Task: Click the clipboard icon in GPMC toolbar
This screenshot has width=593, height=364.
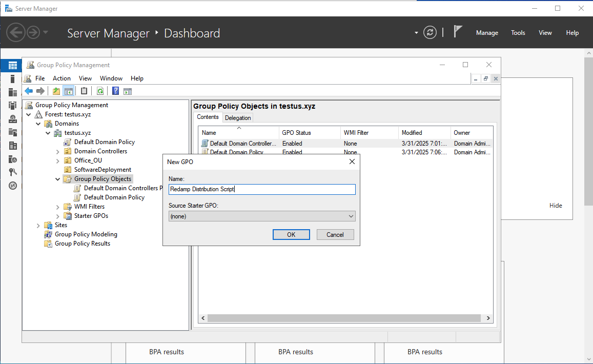Action: 84,91
